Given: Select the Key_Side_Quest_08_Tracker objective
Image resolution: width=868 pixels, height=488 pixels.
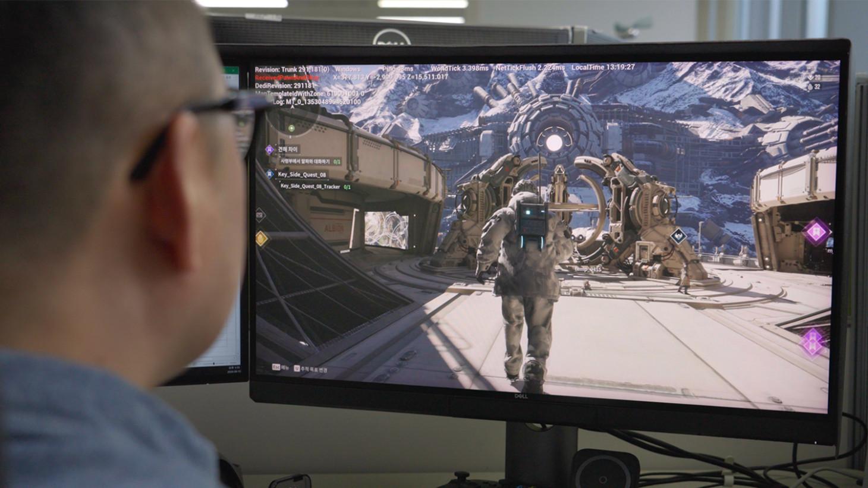Looking at the screenshot, I should tap(310, 187).
